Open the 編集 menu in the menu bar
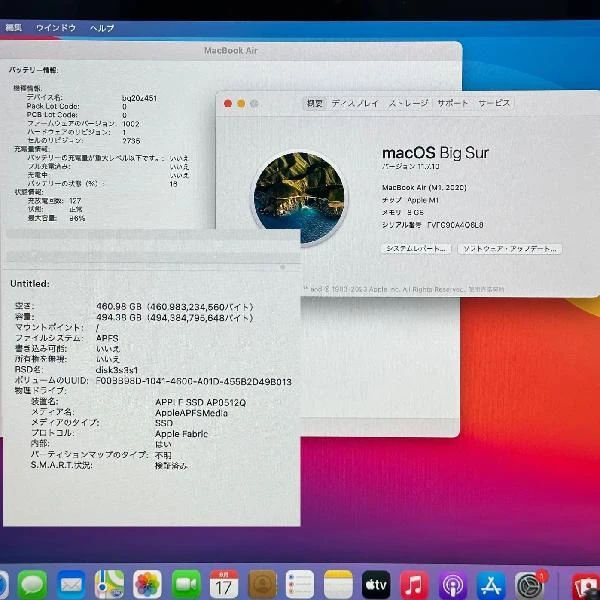Image resolution: width=600 pixels, height=600 pixels. [13, 28]
